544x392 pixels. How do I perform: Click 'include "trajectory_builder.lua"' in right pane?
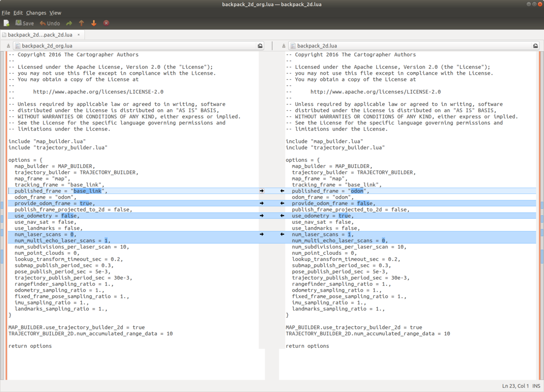[335, 148]
